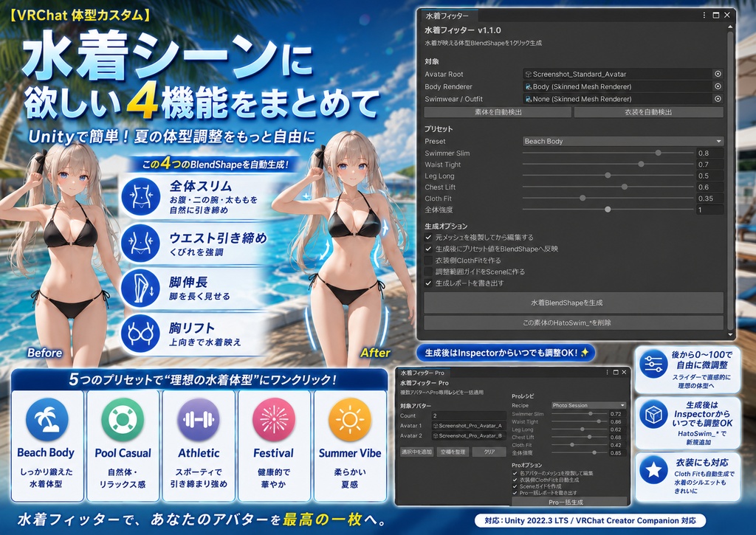This screenshot has height=535, width=756.
Task: Click scroll-up arrow in 水着フィッター window
Action: click(730, 28)
